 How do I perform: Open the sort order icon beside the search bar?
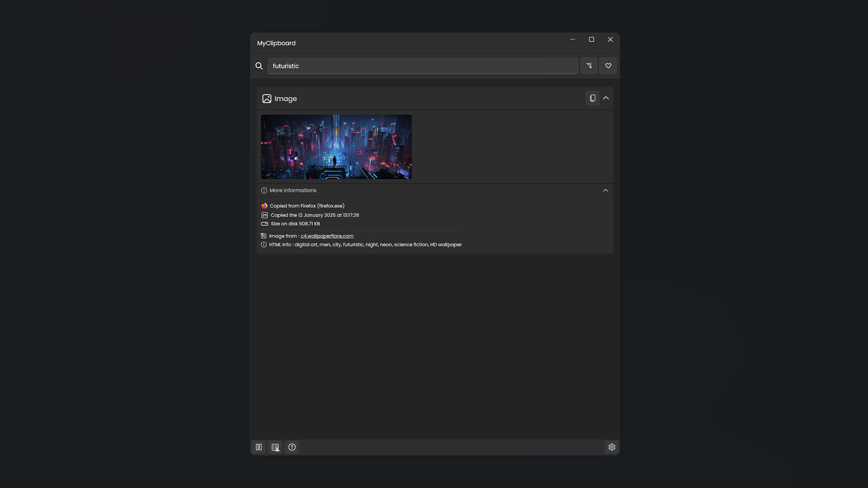[589, 66]
